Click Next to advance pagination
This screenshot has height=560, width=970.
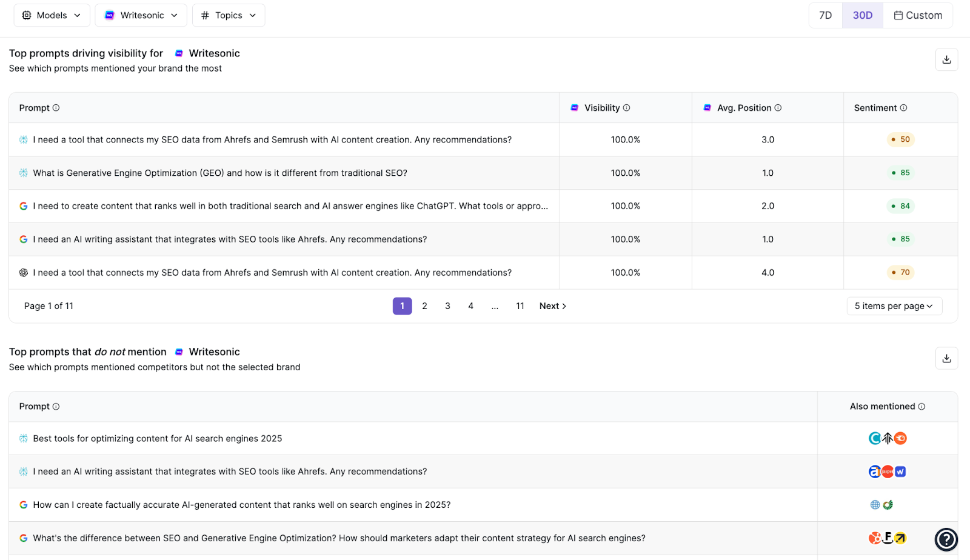pyautogui.click(x=553, y=306)
